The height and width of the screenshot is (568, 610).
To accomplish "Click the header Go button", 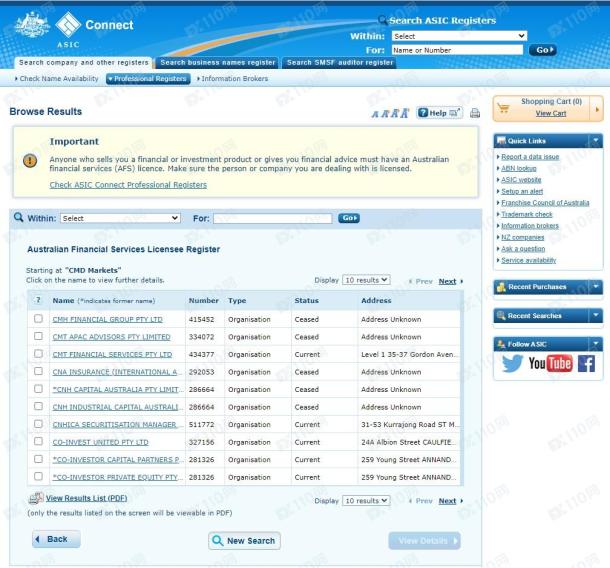I will pos(543,50).
